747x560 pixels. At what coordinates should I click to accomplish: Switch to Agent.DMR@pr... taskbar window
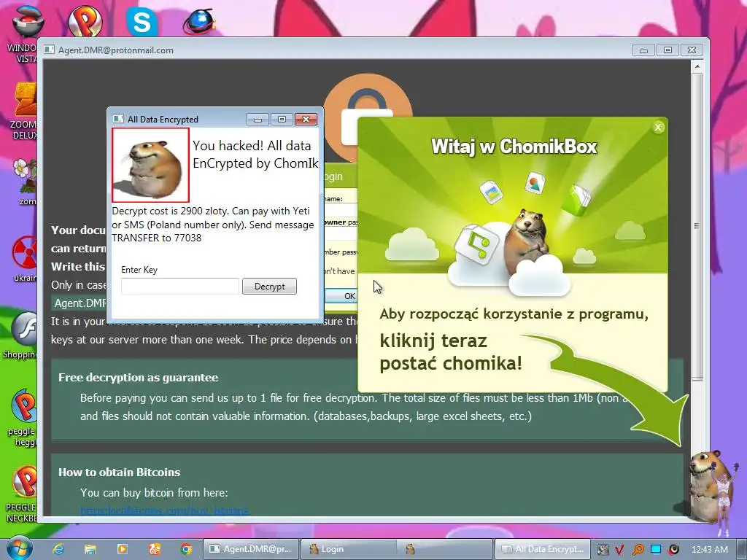251,549
